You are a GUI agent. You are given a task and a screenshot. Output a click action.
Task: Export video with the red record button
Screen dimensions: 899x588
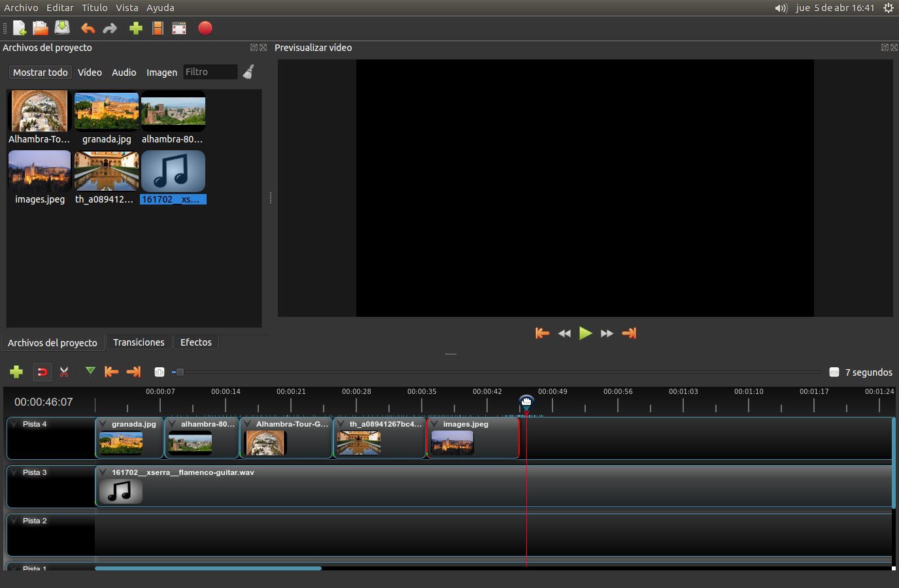205,28
